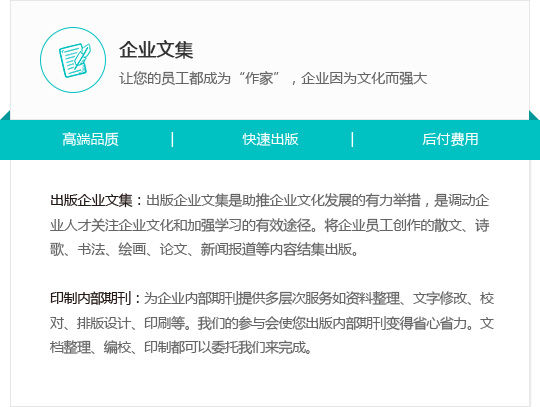Click the 印制内部期刊： bold heading
Screen dimensions: 540x407
tap(95, 298)
